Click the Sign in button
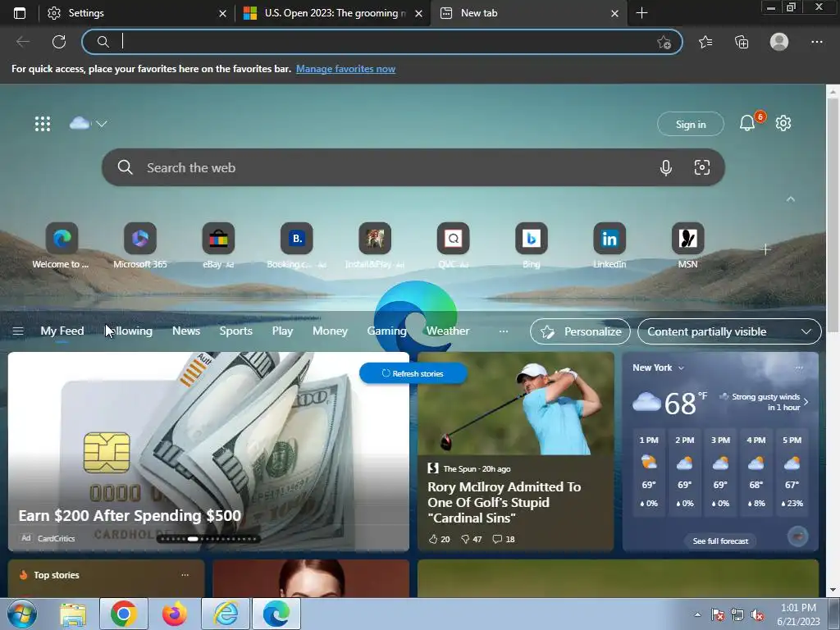Image resolution: width=840 pixels, height=630 pixels. coord(691,125)
